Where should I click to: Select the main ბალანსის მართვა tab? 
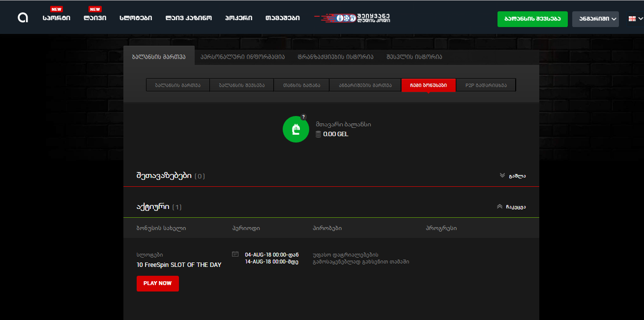(x=159, y=57)
